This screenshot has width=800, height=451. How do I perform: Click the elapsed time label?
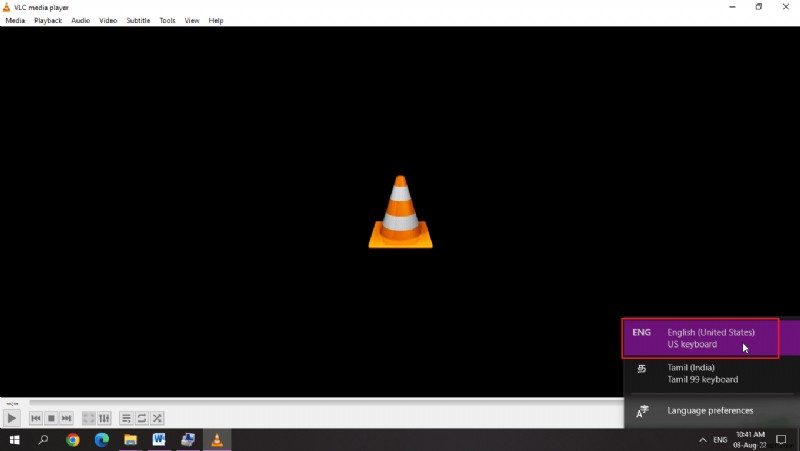pos(12,403)
